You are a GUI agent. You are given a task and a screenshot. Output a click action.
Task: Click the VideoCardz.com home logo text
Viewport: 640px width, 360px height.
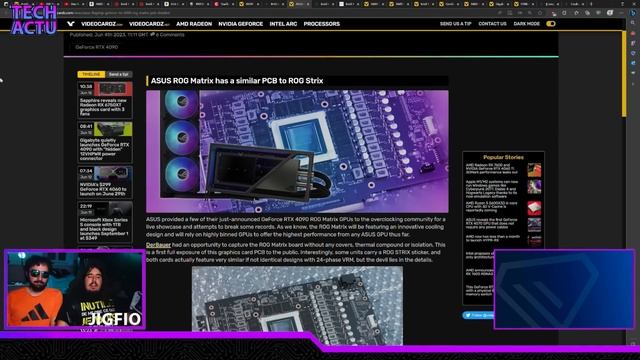pos(102,24)
